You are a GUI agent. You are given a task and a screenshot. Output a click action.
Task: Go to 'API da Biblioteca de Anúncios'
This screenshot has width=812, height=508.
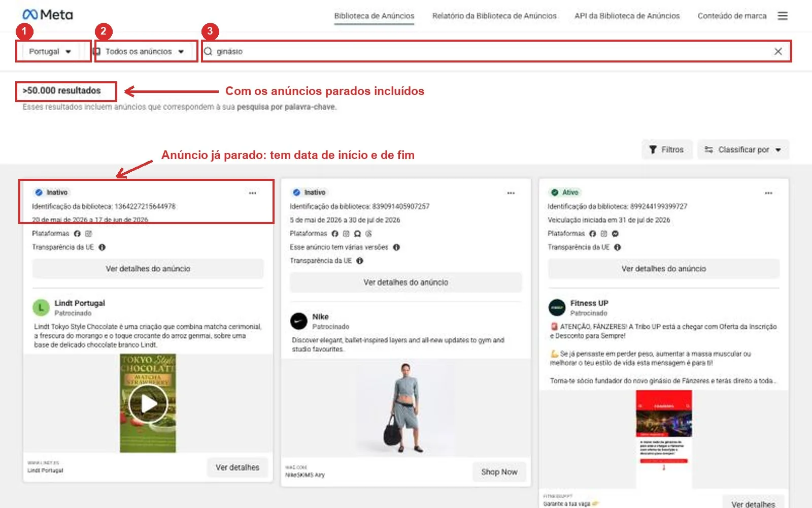pyautogui.click(x=627, y=16)
